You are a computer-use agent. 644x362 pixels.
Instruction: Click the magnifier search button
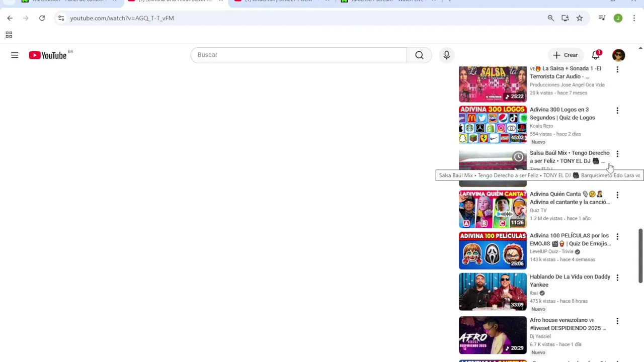click(419, 55)
